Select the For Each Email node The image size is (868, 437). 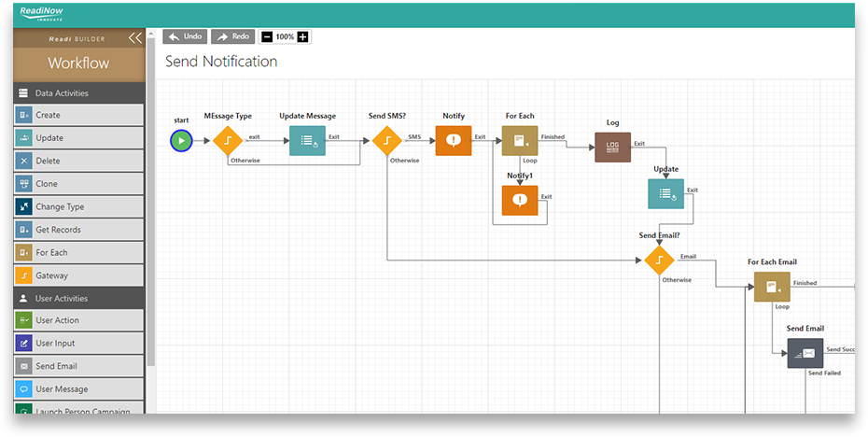[x=772, y=287]
